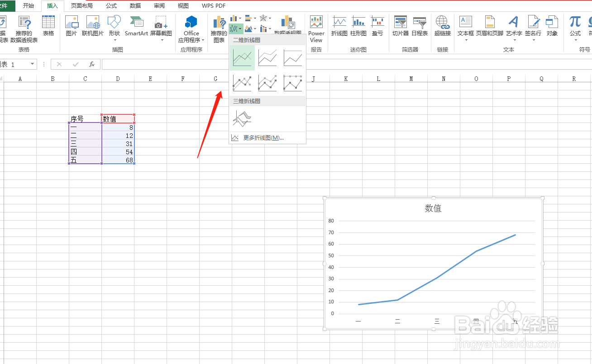Open the radar chart dropdown
The image size is (592, 364).
pyautogui.click(x=266, y=18)
